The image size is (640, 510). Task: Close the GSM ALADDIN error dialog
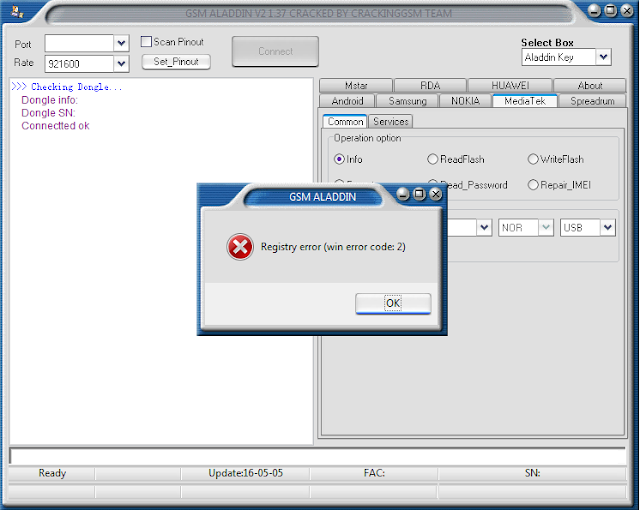click(x=436, y=194)
